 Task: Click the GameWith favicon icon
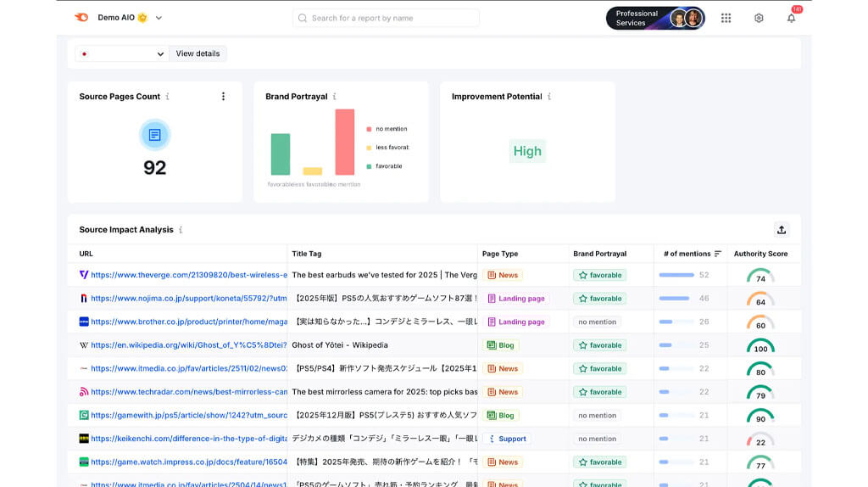point(84,415)
